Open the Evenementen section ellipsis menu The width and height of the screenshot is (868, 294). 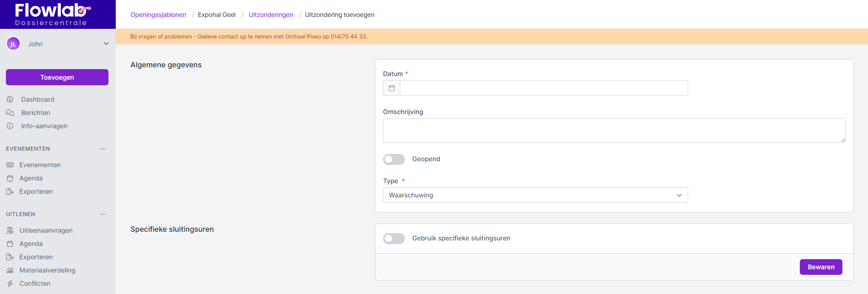[103, 149]
